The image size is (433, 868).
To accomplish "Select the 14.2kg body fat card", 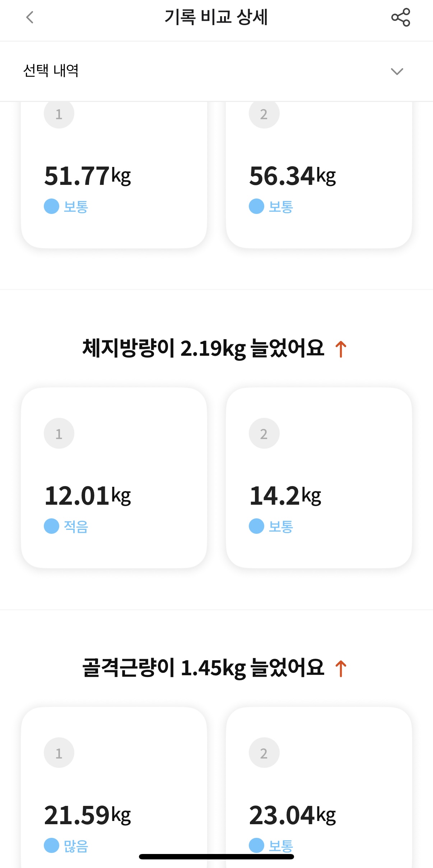I will pos(319,478).
